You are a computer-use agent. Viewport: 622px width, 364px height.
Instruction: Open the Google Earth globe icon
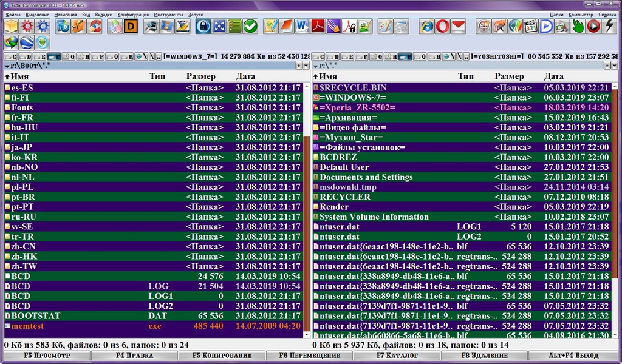point(27,42)
